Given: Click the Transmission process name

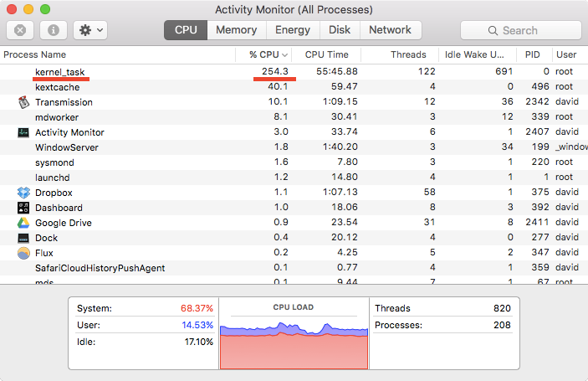Looking at the screenshot, I should coord(64,102).
